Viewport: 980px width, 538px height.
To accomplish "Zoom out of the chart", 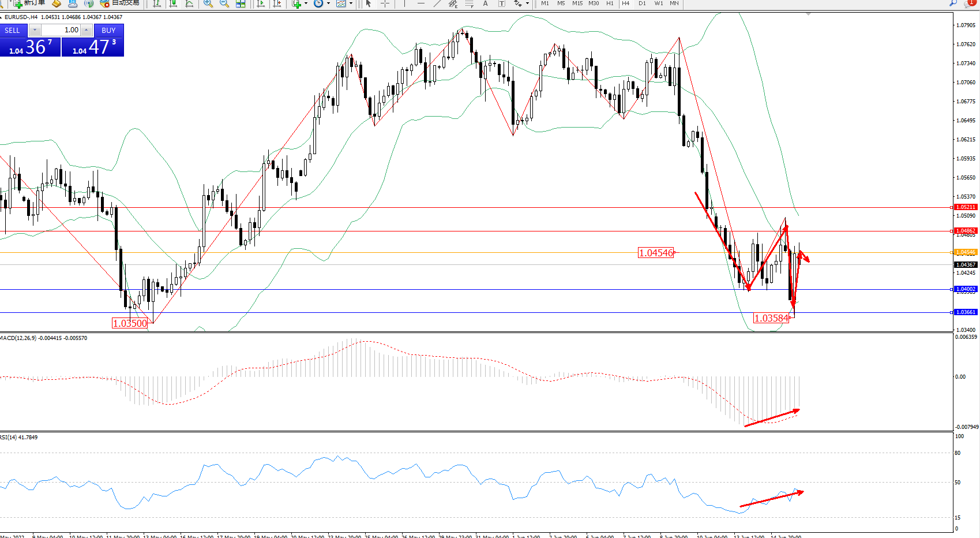I will (224, 4).
